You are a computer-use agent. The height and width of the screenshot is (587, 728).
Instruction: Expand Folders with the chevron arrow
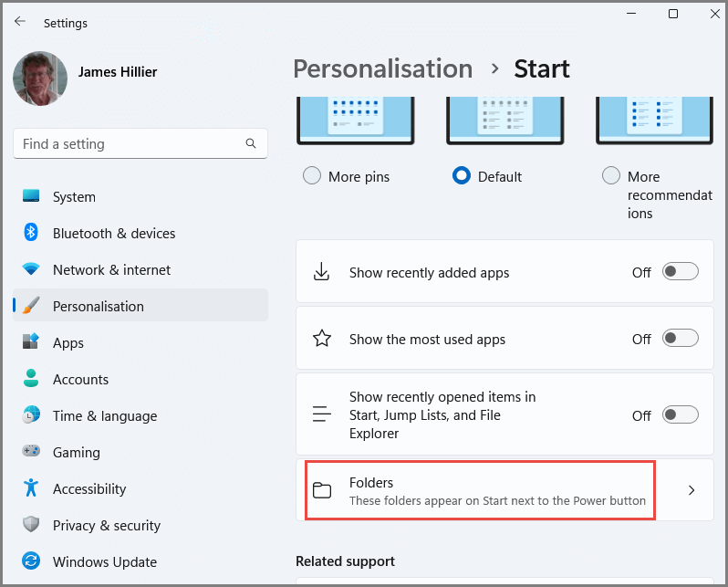[692, 490]
